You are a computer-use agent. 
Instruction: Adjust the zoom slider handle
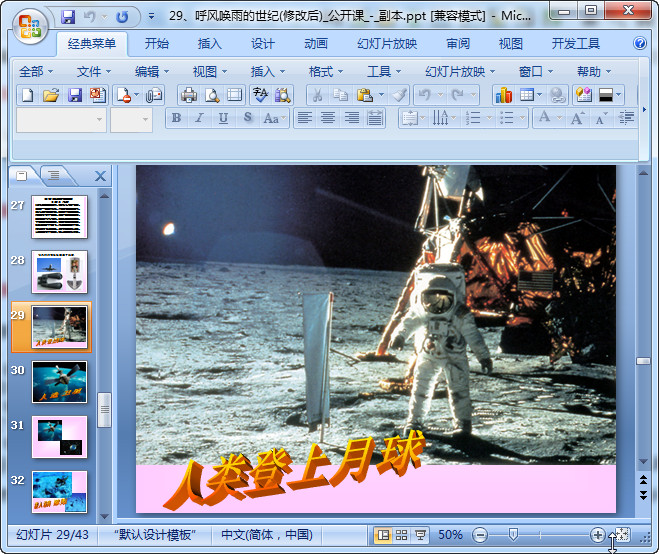point(513,535)
